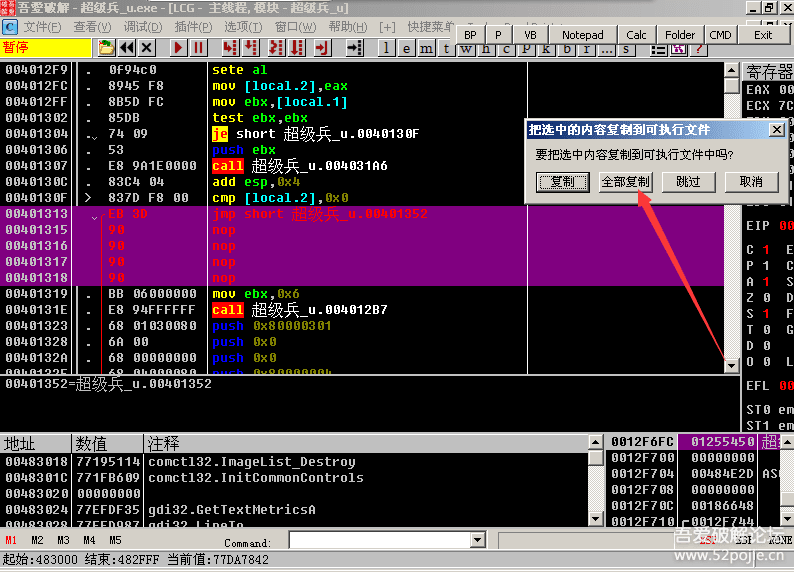Show Patches with the 'k' toolbar icon

pyautogui.click(x=546, y=51)
